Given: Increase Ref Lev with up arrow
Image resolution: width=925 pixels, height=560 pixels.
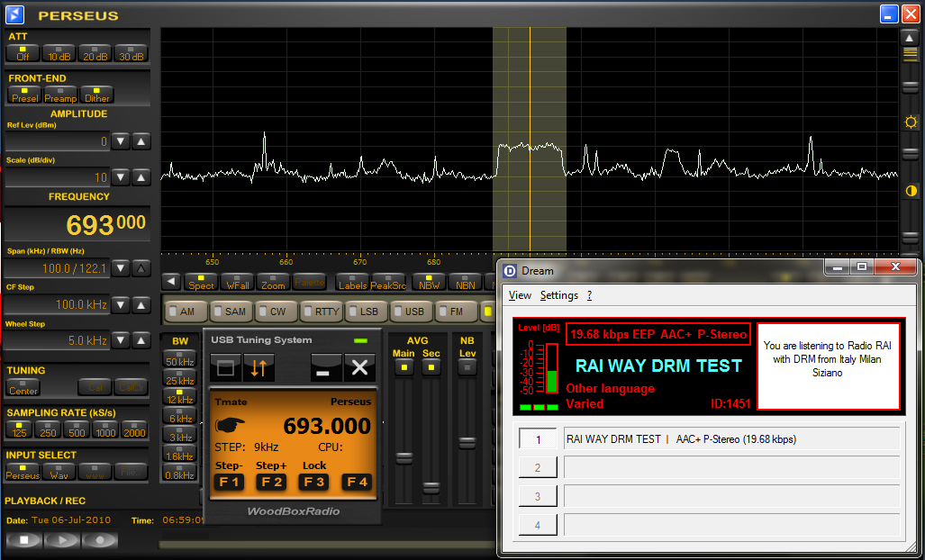Looking at the screenshot, I should click(141, 141).
